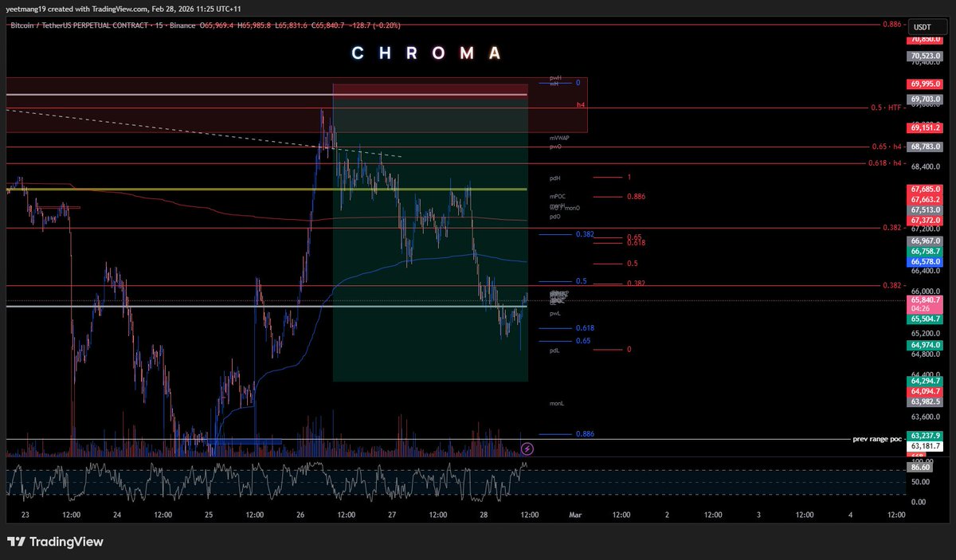Select the pdH level label
Viewport: 956px width, 560px height.
pyautogui.click(x=555, y=178)
